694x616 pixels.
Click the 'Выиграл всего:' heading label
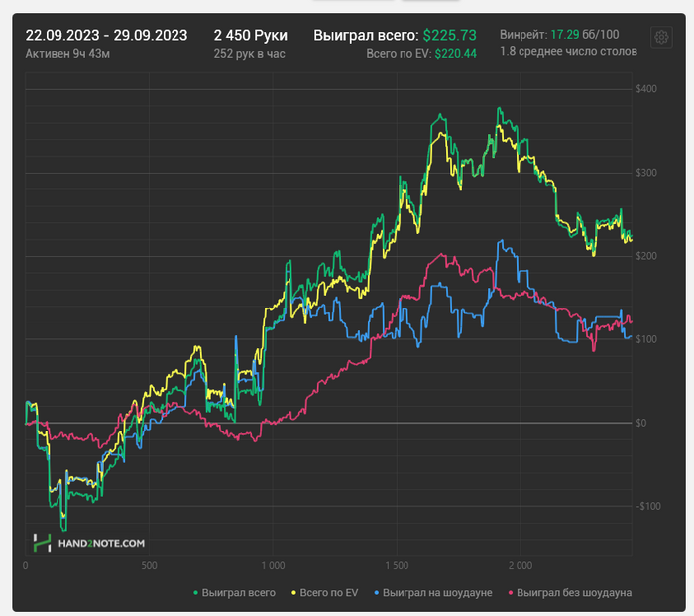(366, 35)
